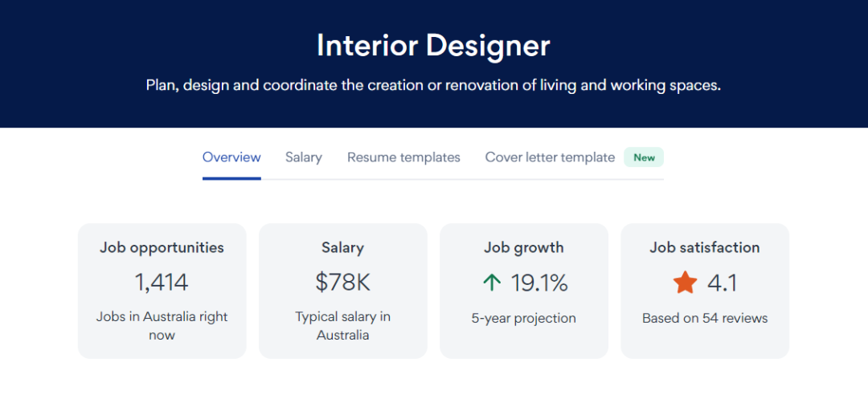Switch to the Salary tab
The height and width of the screenshot is (395, 868).
(304, 157)
